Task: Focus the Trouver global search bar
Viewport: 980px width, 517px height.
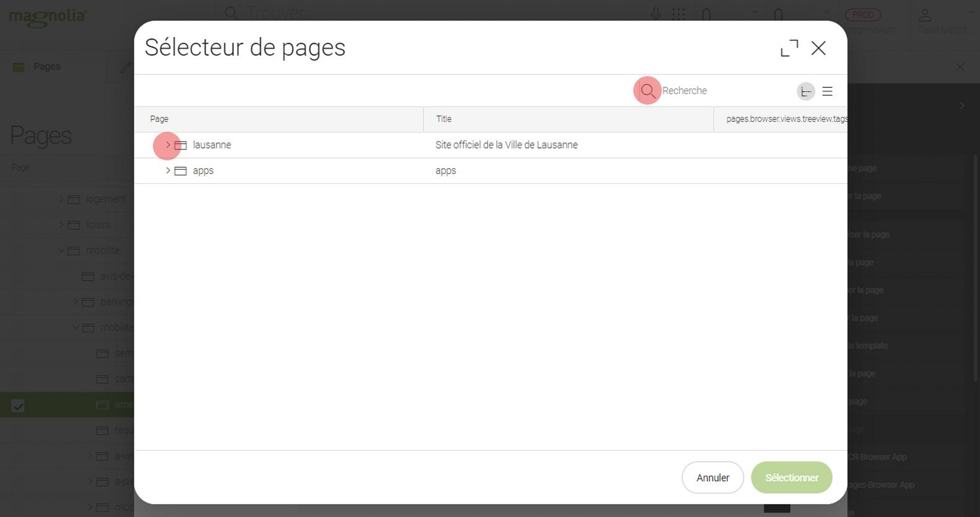Action: pos(433,14)
